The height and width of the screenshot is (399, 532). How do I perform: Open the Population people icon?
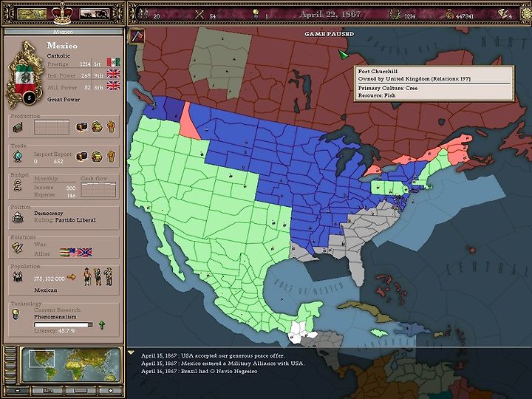tap(18, 277)
